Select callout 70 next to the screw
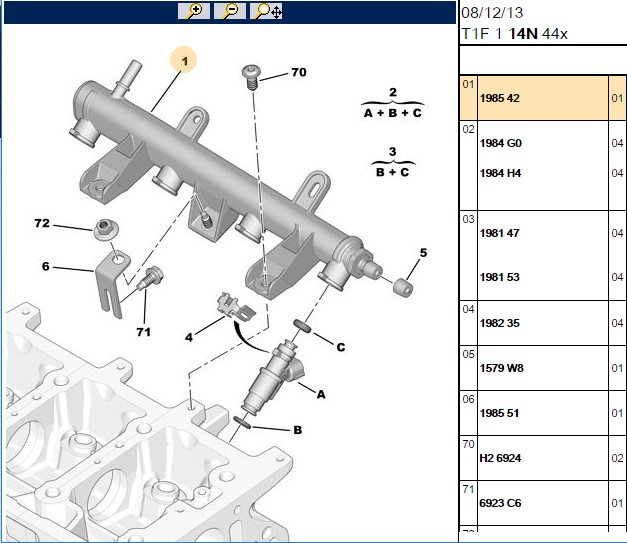 [x=299, y=72]
